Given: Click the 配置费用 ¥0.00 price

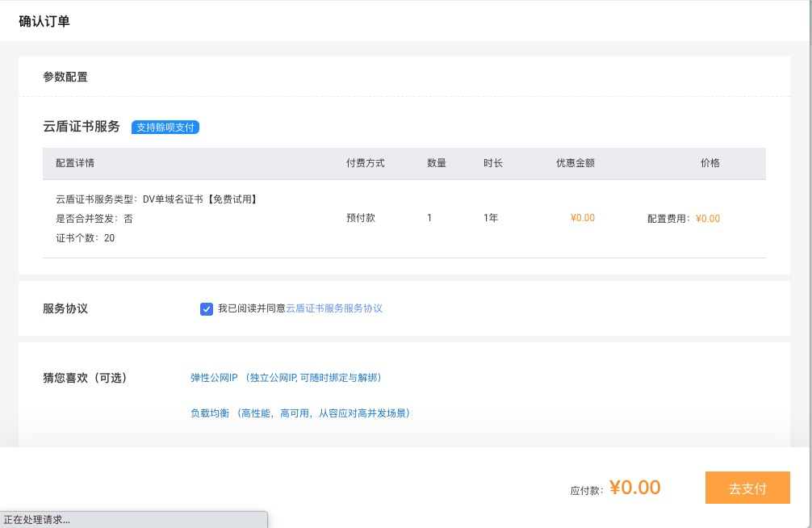Looking at the screenshot, I should coord(683,219).
